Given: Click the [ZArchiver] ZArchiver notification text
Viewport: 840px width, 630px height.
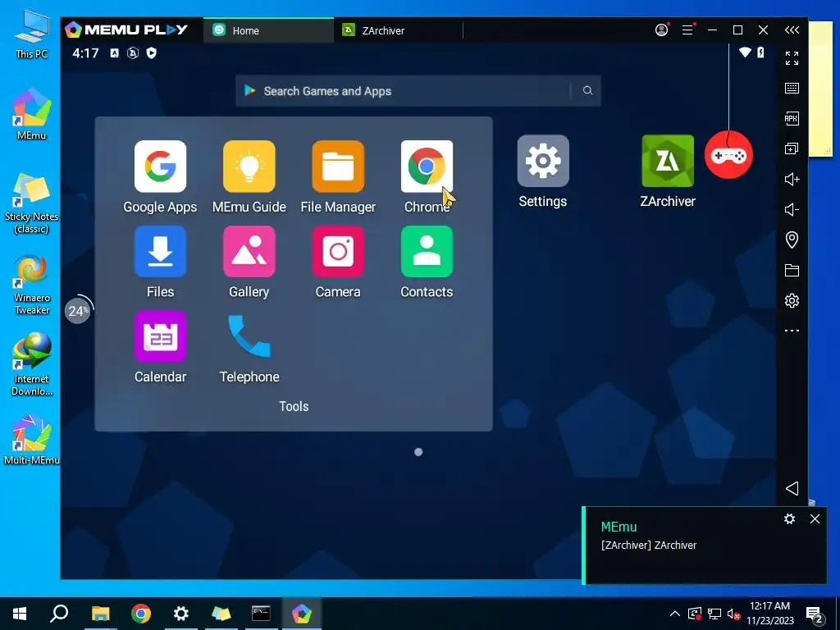Looking at the screenshot, I should coord(649,546).
